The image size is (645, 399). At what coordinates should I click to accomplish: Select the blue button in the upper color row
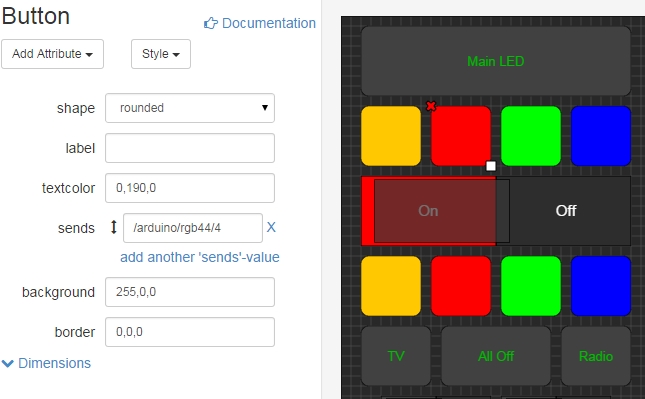pyautogui.click(x=601, y=136)
